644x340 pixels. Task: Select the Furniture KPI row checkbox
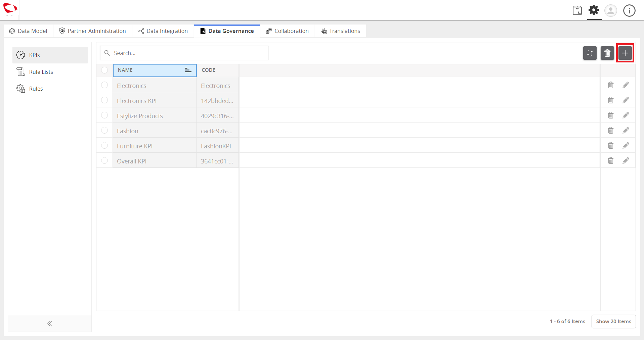104,145
